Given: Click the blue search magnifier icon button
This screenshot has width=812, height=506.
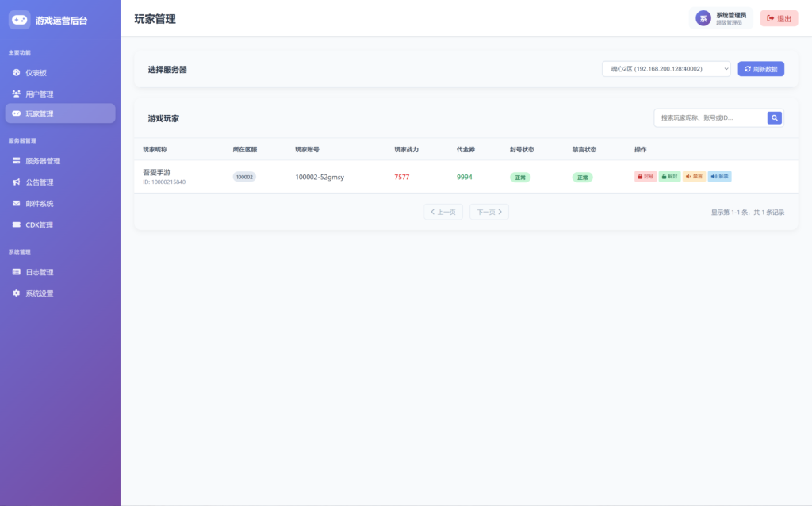Looking at the screenshot, I should pyautogui.click(x=775, y=118).
